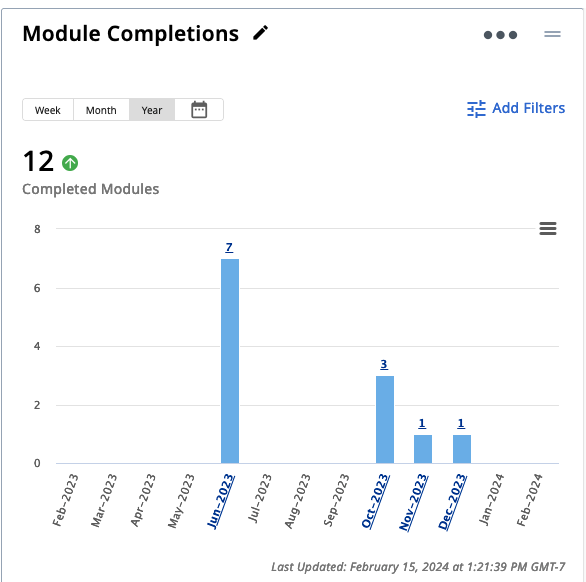Viewport: 586px width, 582px height.
Task: Click the Jun-2023 axis label link
Action: (x=220, y=501)
